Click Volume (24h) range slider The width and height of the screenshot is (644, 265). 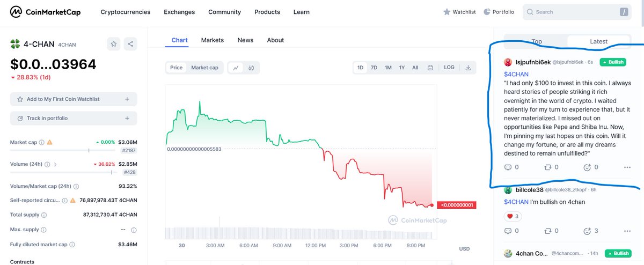pos(64,173)
